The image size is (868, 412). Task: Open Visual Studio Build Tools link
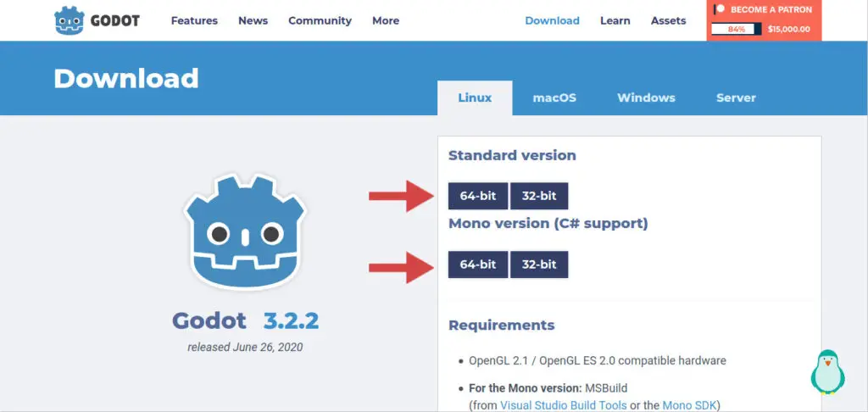click(x=564, y=405)
